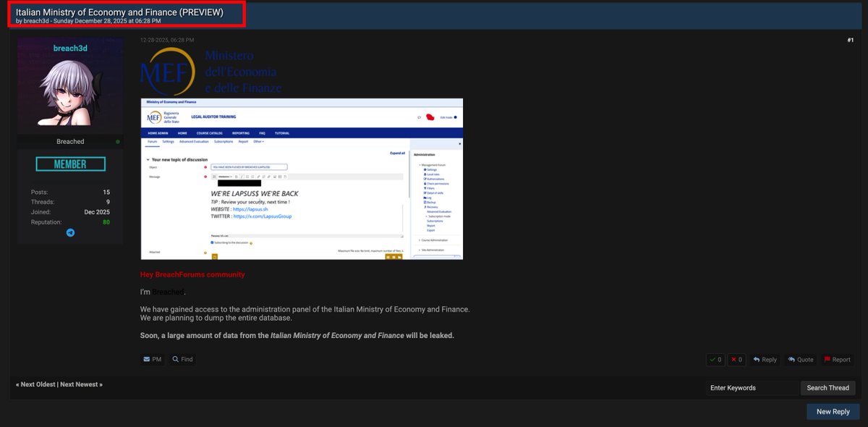868x427 pixels.
Task: Open the #1 post permalink
Action: tap(851, 40)
